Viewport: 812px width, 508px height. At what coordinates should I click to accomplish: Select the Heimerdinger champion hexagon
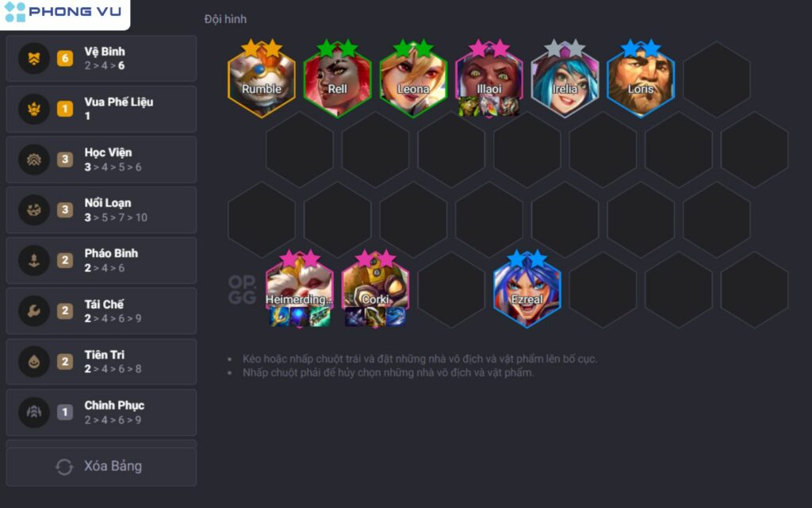(299, 290)
